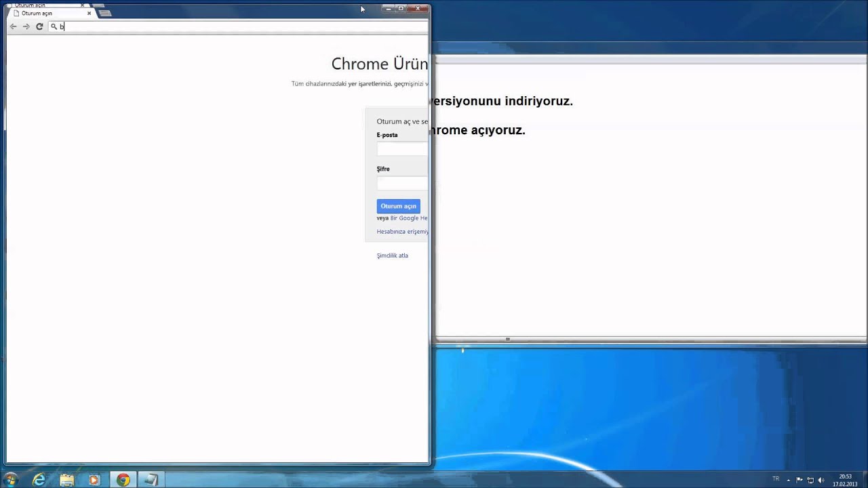Select the fully visible Oturum açın tab
The image size is (868, 488).
[x=51, y=13]
